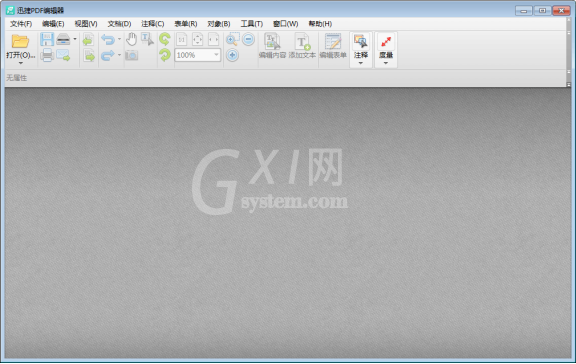
Task: Open the 注释 annotation toolbar button
Action: click(361, 50)
